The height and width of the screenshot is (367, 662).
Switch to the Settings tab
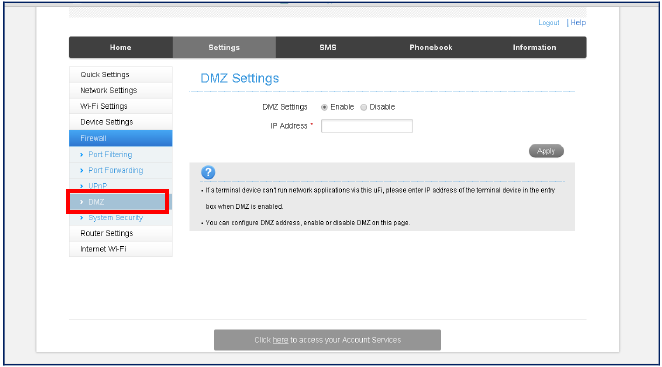point(224,47)
